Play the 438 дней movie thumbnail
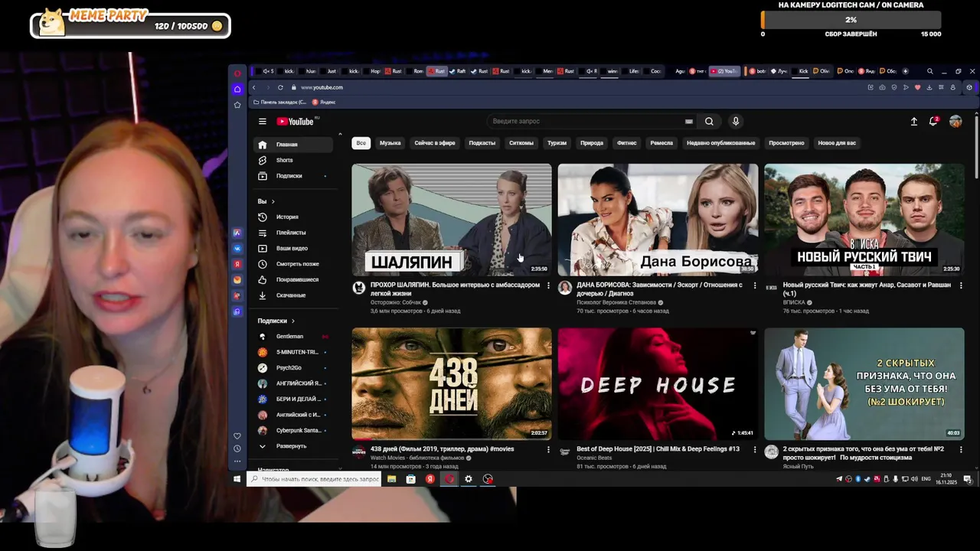The width and height of the screenshot is (980, 551). coord(452,383)
